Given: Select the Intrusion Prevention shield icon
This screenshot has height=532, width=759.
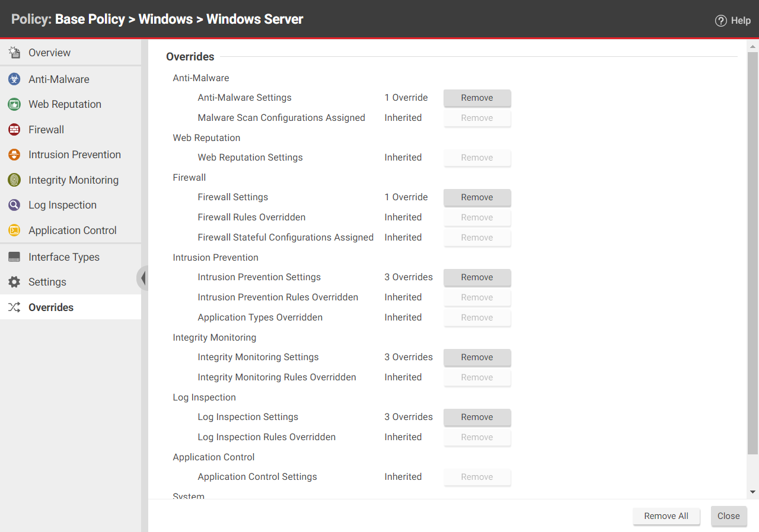Looking at the screenshot, I should pos(14,154).
